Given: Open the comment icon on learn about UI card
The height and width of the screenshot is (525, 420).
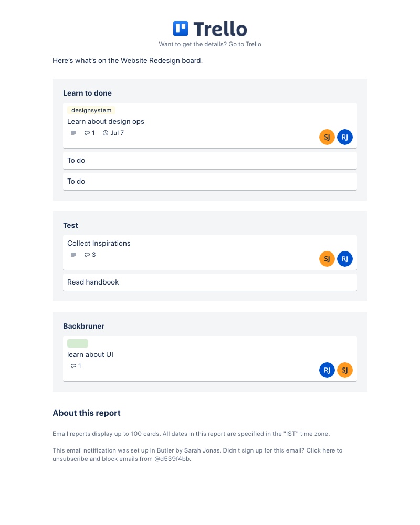Looking at the screenshot, I should tap(73, 366).
